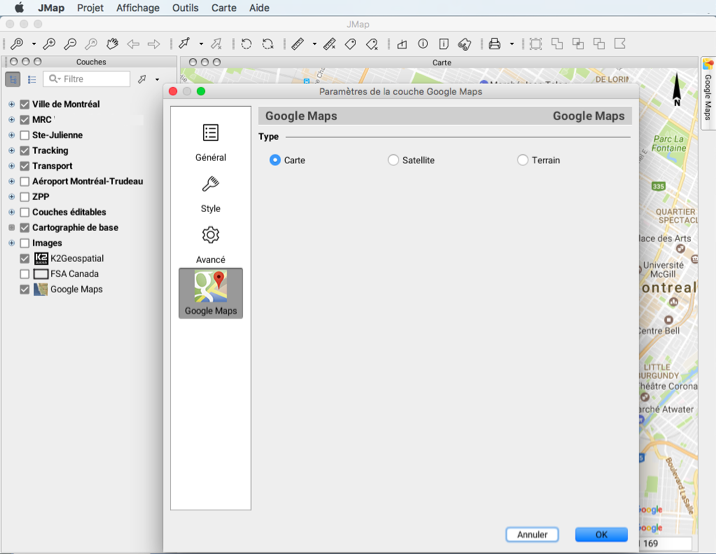716x554 pixels.
Task: Click the clear selection arrow tool
Action: click(x=216, y=44)
